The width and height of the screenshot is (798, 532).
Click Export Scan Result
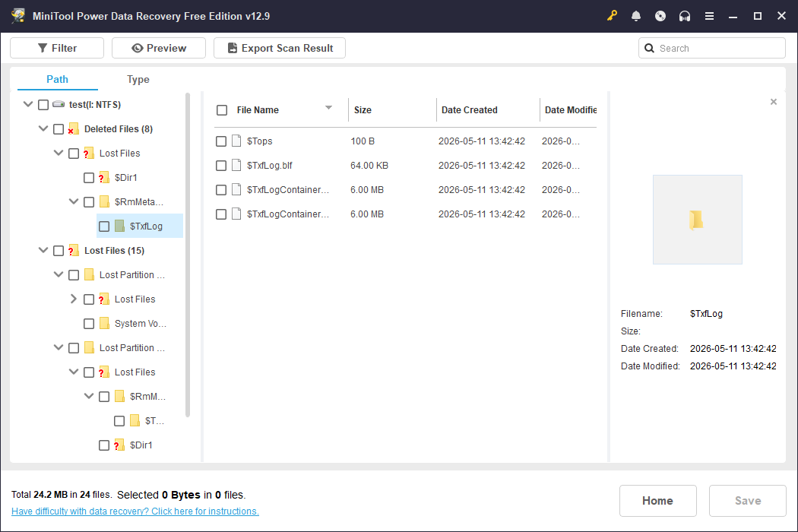click(x=280, y=48)
